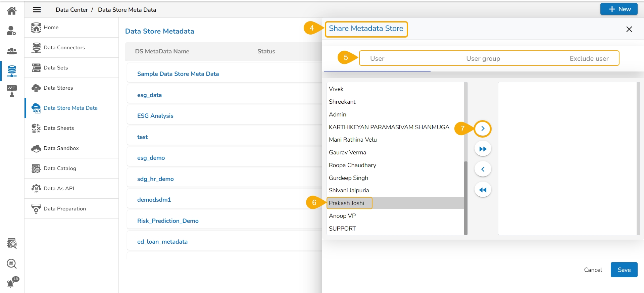644x293 pixels.
Task: Remove selected user with left arrow
Action: 483,169
